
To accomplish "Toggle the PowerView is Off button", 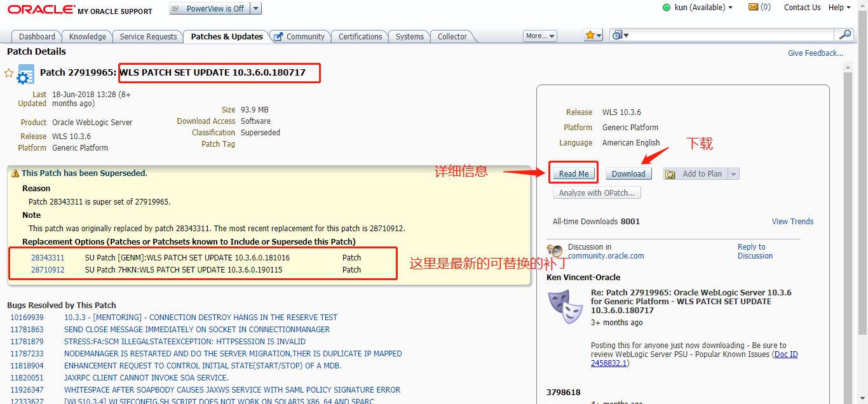I will pyautogui.click(x=209, y=8).
